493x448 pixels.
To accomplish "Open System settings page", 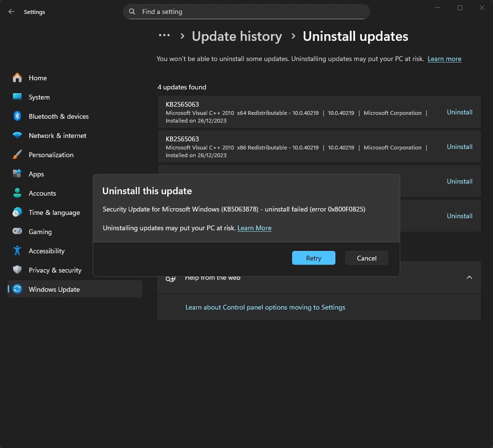I will tap(75, 97).
